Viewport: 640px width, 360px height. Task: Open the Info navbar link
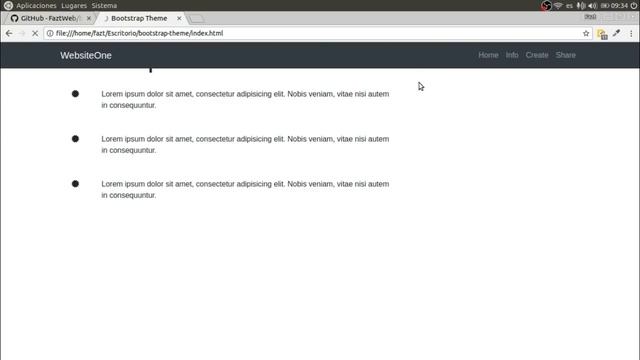point(512,55)
